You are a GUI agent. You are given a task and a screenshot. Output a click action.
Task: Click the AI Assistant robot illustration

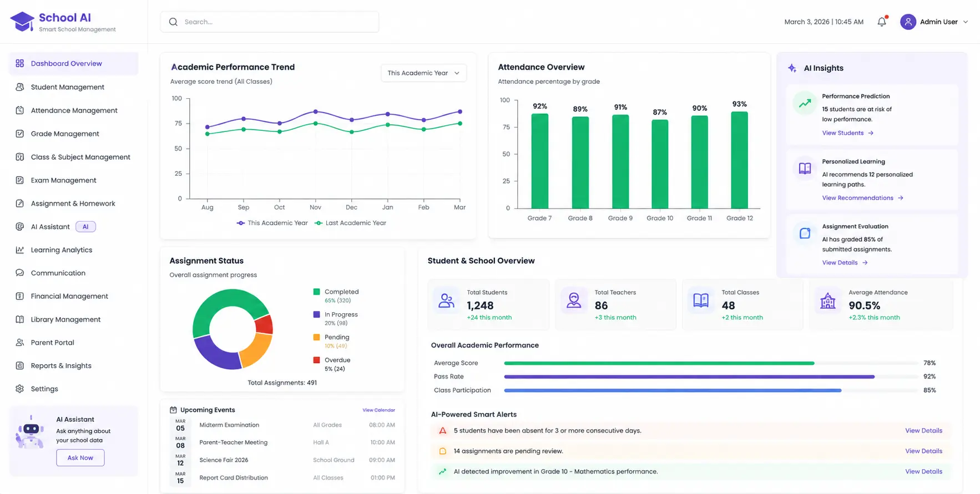pyautogui.click(x=30, y=432)
